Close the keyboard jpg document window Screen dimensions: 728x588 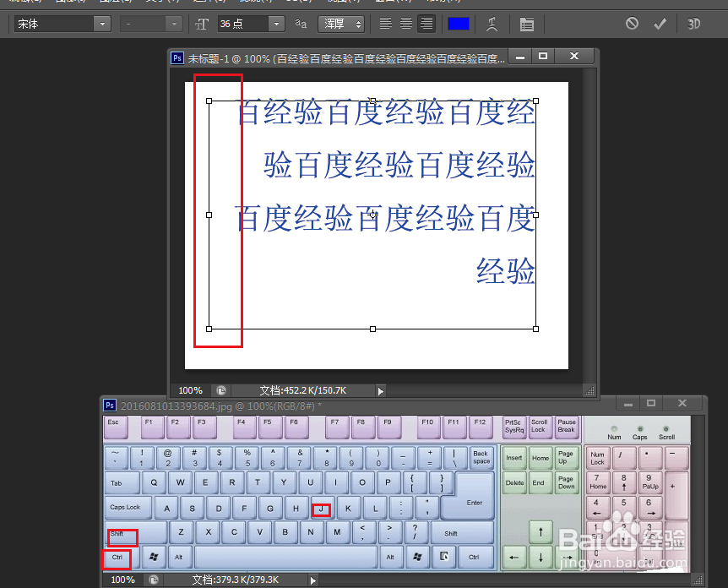(x=682, y=403)
